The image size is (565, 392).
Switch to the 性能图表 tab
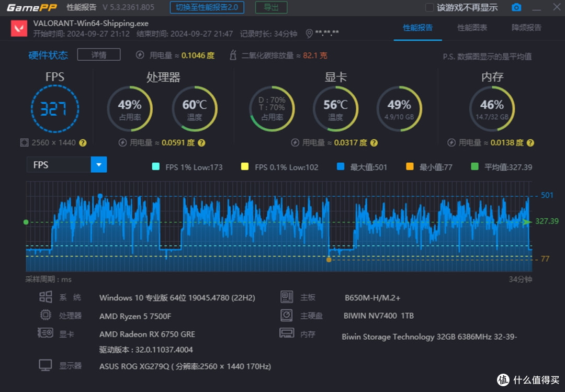[x=472, y=28]
